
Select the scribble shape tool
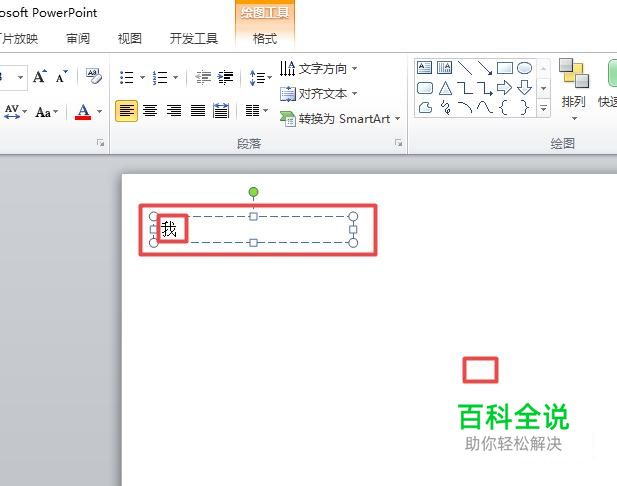[x=445, y=107]
